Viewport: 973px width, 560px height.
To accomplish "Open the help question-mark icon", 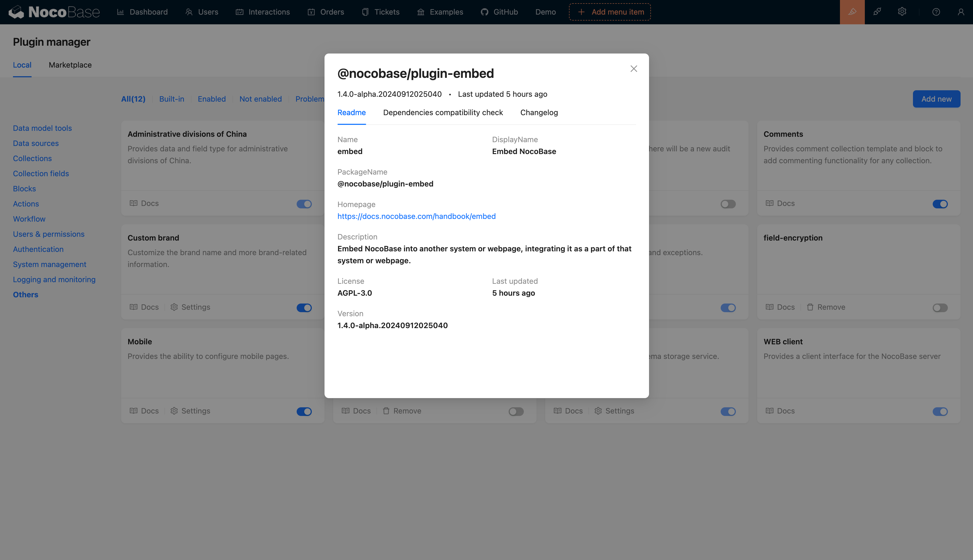I will (936, 12).
